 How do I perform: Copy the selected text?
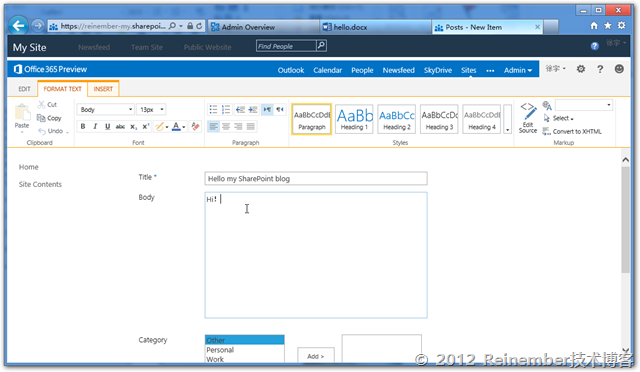tap(49, 118)
